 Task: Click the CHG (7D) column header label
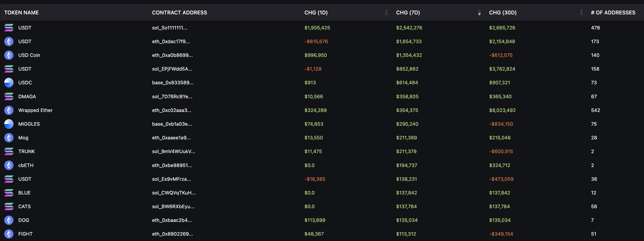click(408, 13)
